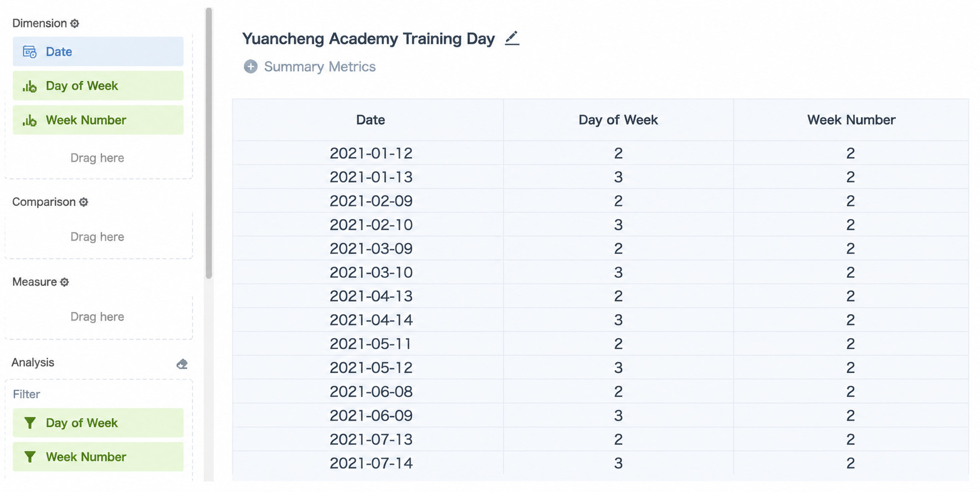Click the calendar icon on Date dimension
Screen dimensions: 980x492
[29, 52]
